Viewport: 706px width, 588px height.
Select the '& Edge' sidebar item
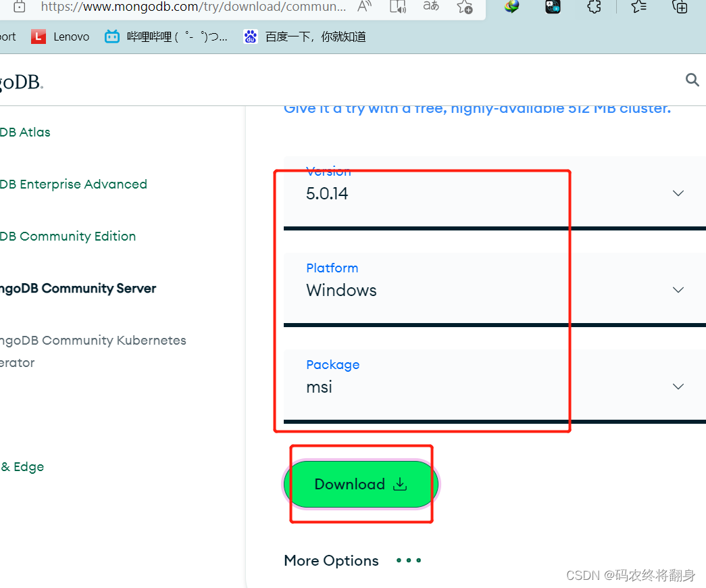[x=22, y=467]
